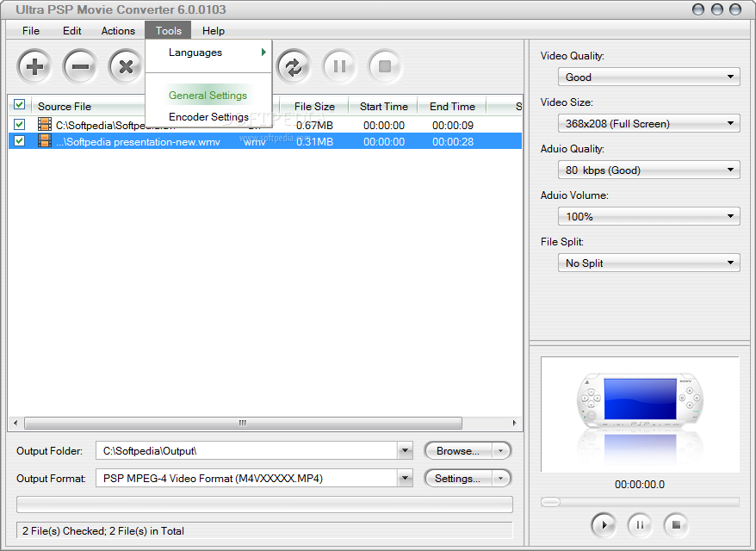This screenshot has width=756, height=551.
Task: Select the Softpedia presentation-new.wmv row
Action: click(x=265, y=140)
